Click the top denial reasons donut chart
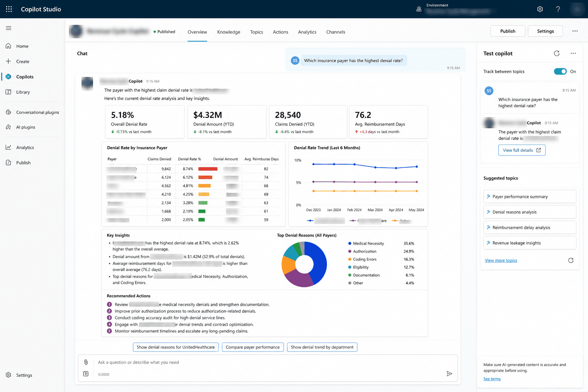588x392 pixels. tap(304, 264)
